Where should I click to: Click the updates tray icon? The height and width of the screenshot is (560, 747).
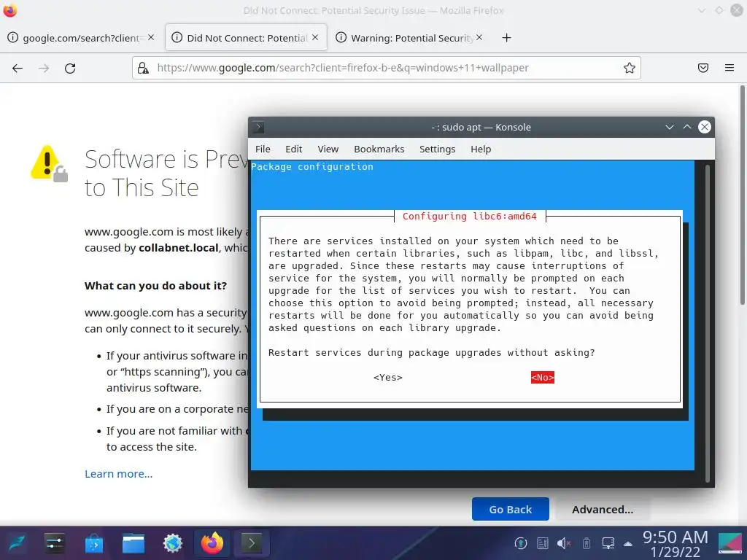pyautogui.click(x=521, y=542)
